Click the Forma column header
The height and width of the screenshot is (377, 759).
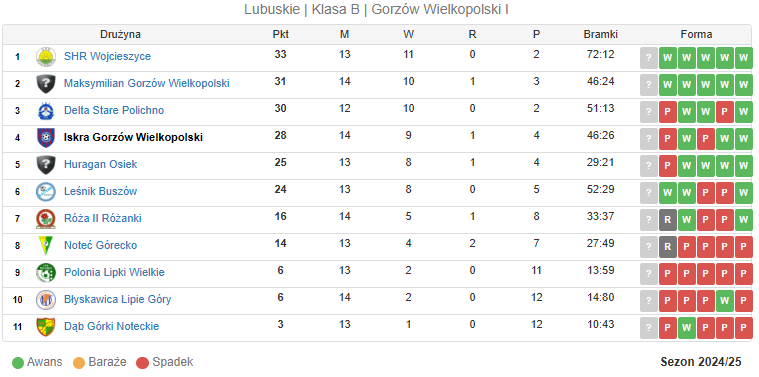coord(696,34)
